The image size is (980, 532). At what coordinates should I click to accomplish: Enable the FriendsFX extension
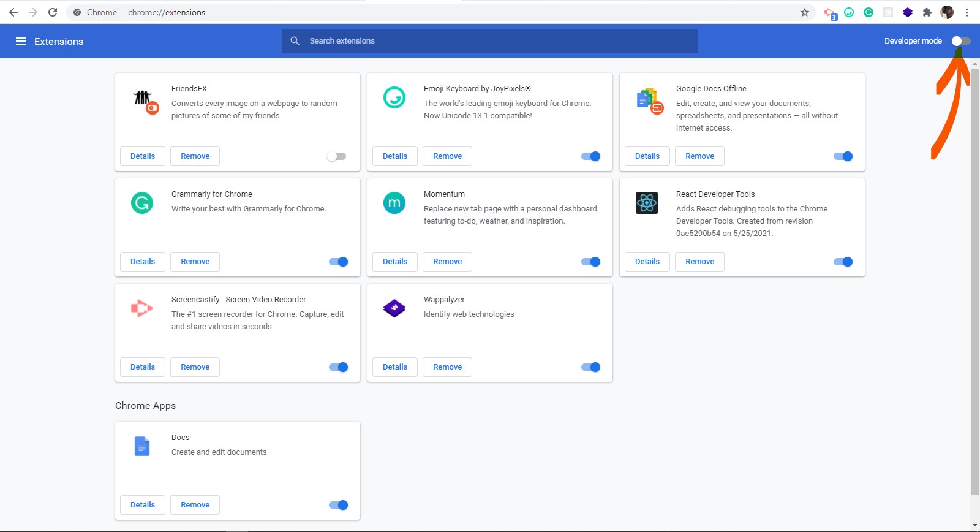[336, 156]
